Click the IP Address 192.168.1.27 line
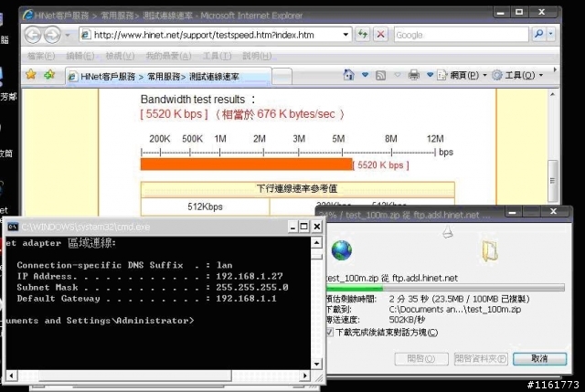 pos(150,276)
